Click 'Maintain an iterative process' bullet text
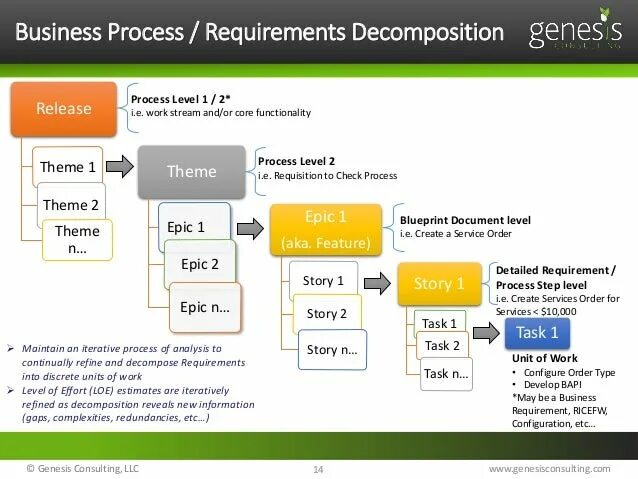The height and width of the screenshot is (479, 638). [x=133, y=363]
